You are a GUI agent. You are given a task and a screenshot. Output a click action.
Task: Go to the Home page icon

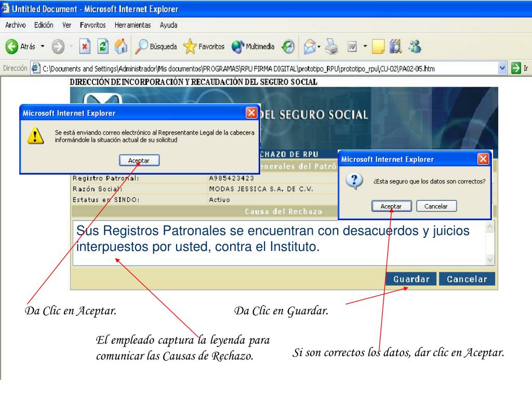coord(121,46)
